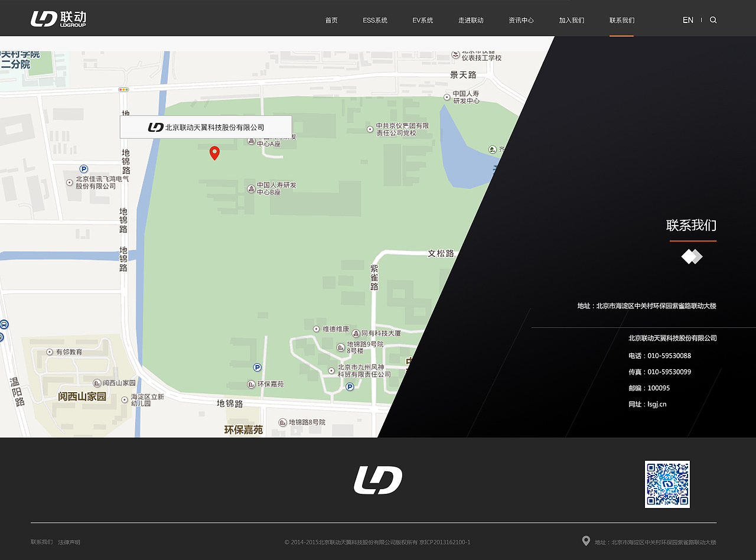This screenshot has height=560, width=756.
Task: Select the 联系我们 header menu item
Action: pos(622,20)
